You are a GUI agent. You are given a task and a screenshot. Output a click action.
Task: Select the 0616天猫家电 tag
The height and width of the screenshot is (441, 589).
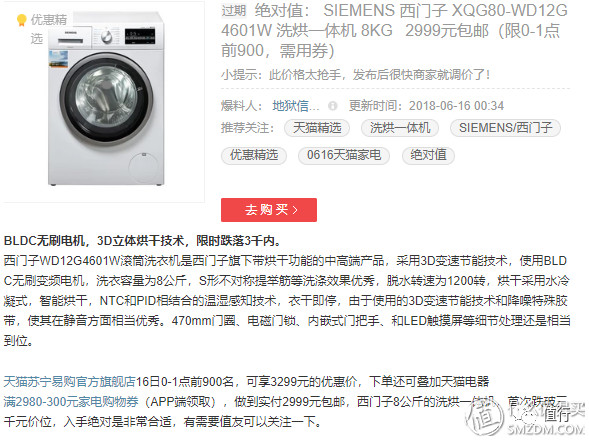pos(344,155)
